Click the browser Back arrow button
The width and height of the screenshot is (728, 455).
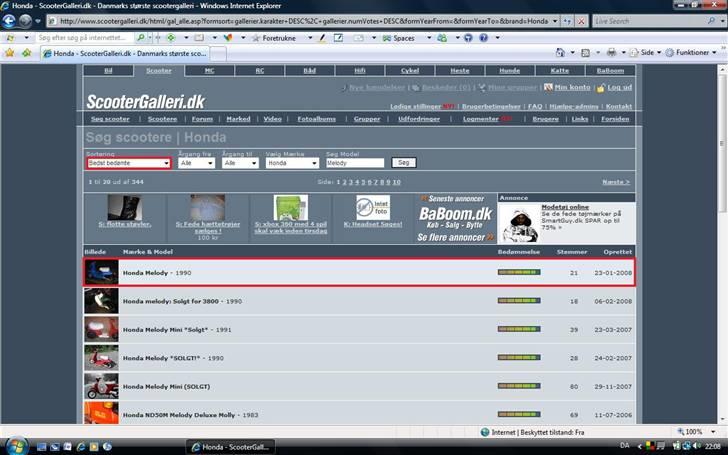(x=9, y=21)
